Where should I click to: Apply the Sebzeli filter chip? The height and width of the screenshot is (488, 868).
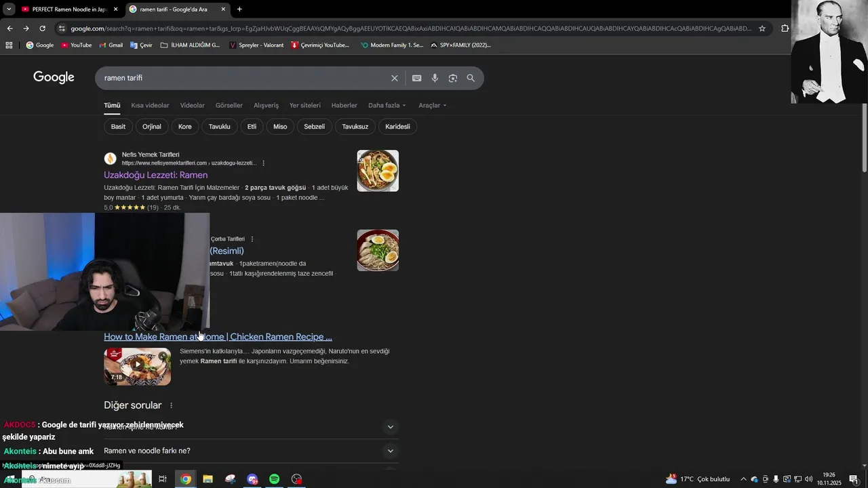click(x=314, y=127)
